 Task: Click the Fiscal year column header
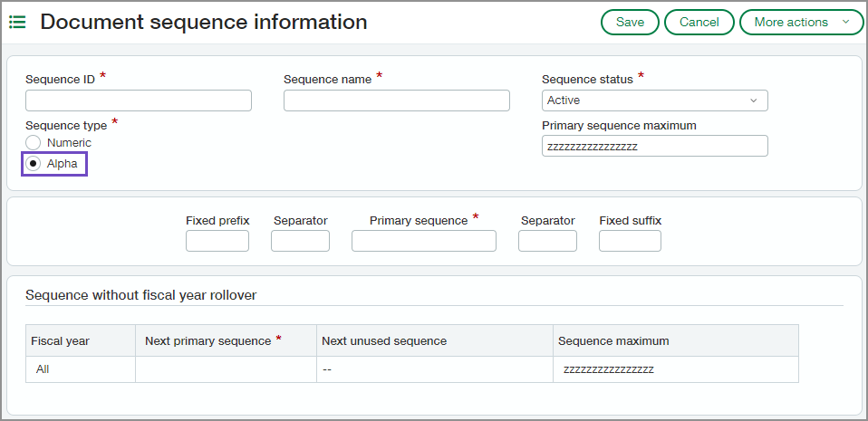click(60, 341)
